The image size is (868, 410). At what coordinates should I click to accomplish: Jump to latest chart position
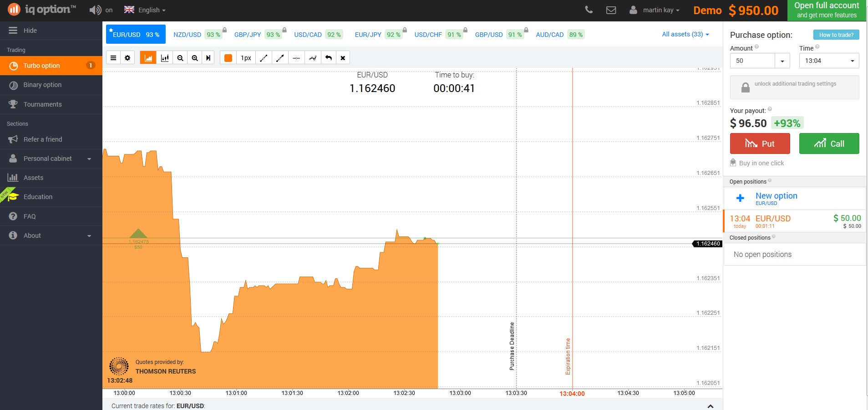[x=208, y=58]
